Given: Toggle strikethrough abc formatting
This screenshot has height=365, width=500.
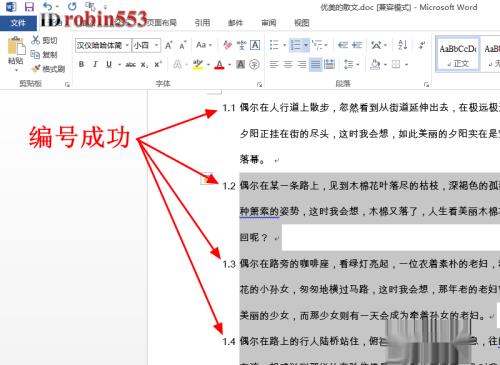Looking at the screenshot, I should point(130,65).
